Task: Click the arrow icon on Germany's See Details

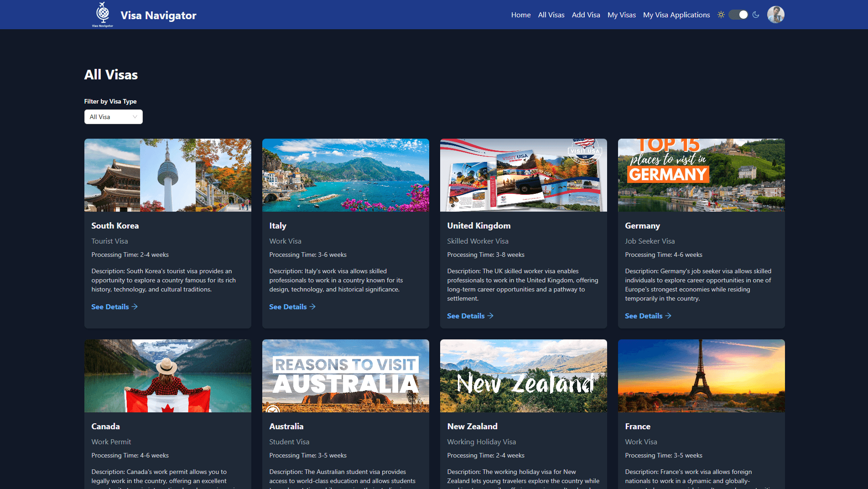Action: (668, 316)
